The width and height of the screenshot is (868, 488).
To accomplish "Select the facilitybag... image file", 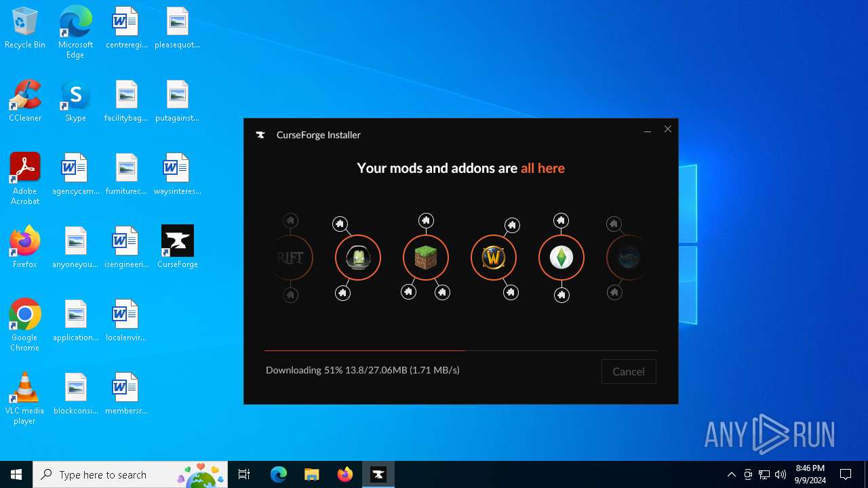I will 126,101.
